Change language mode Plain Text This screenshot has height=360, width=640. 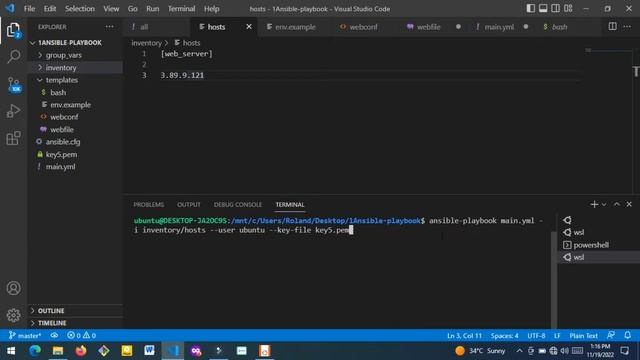pos(583,336)
